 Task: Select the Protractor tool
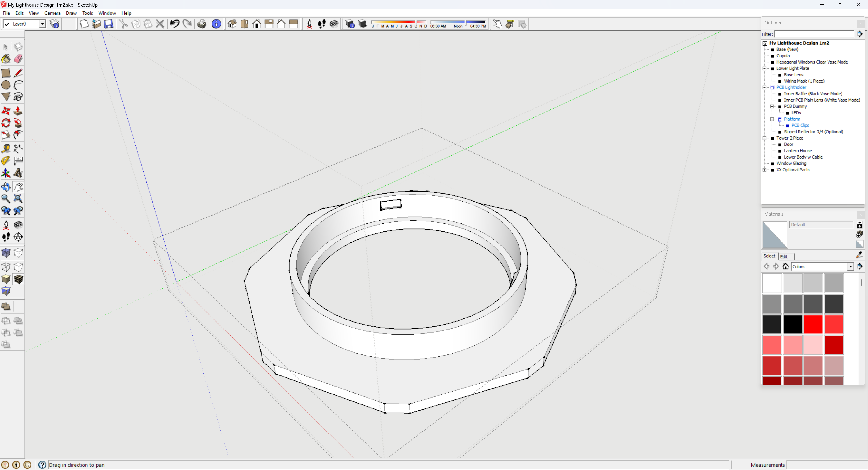tap(6, 161)
